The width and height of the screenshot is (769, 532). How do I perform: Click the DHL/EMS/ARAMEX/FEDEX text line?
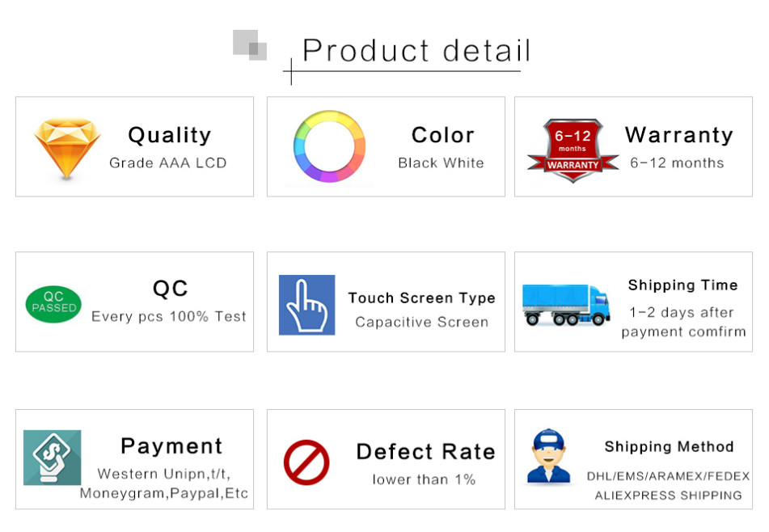click(668, 476)
